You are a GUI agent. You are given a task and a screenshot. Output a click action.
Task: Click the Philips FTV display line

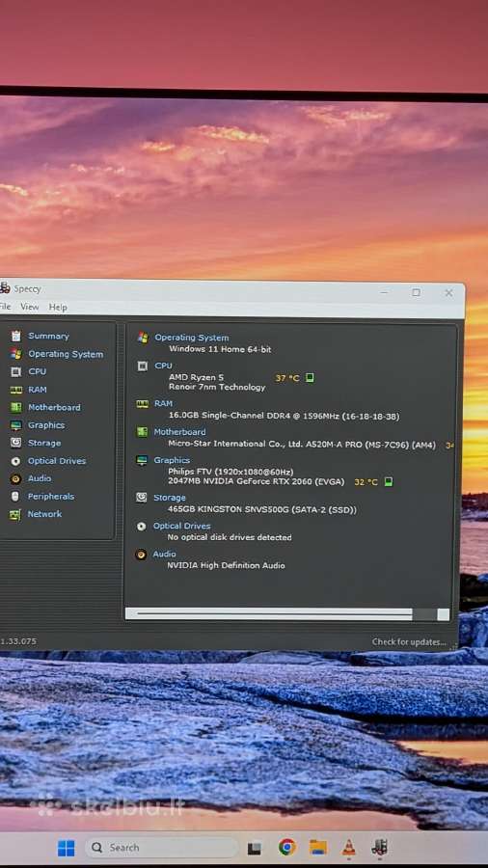(x=230, y=472)
